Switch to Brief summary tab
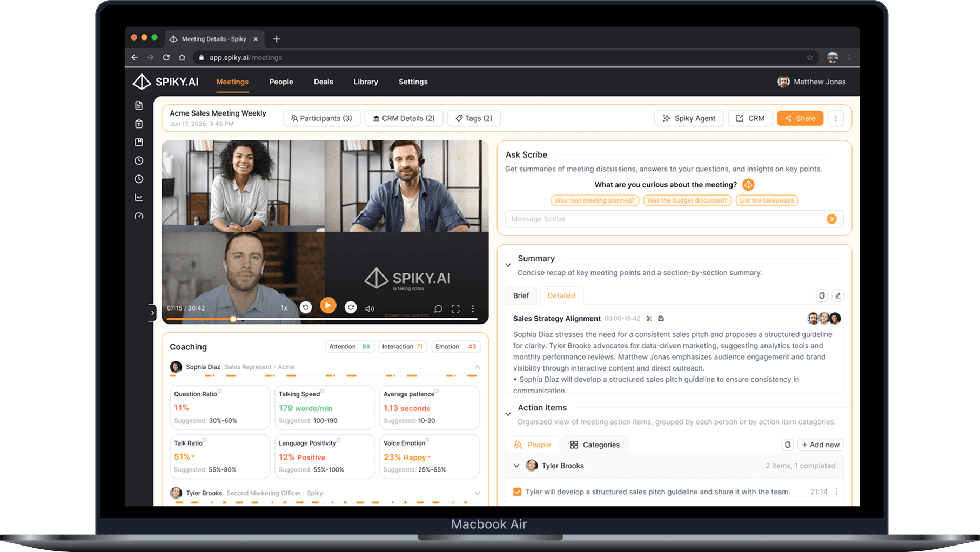This screenshot has width=980, height=552. click(x=521, y=295)
